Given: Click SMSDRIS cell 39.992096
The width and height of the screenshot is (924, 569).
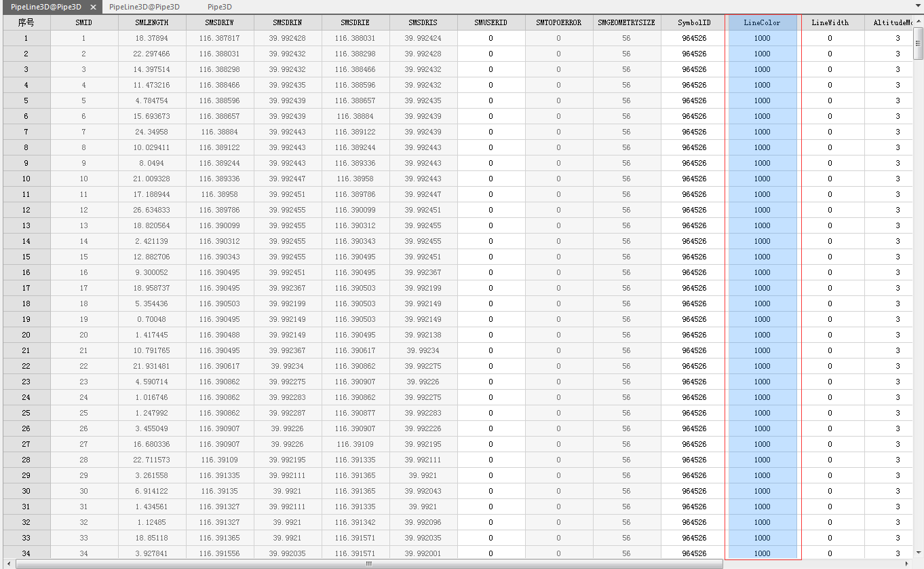Looking at the screenshot, I should pyautogui.click(x=423, y=522).
